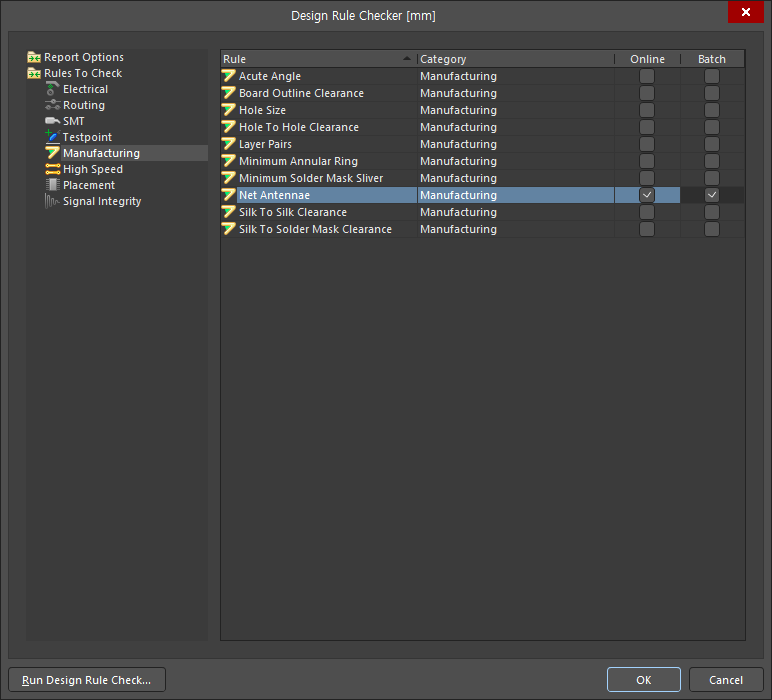772x700 pixels.
Task: Click the Minimum Solder Mask Sliver rule icon
Action: [228, 178]
